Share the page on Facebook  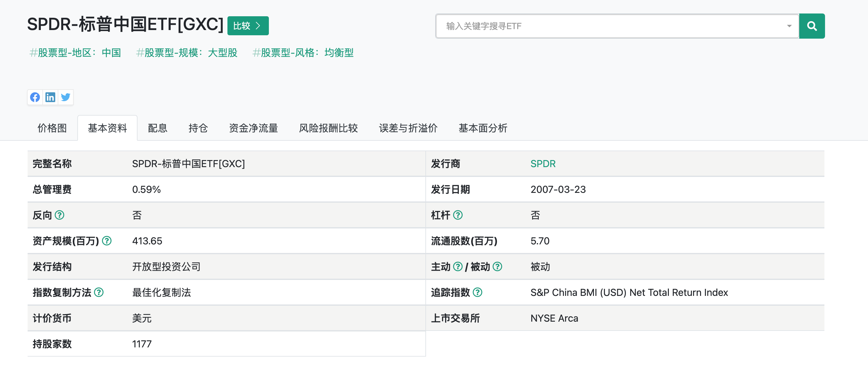pos(35,97)
